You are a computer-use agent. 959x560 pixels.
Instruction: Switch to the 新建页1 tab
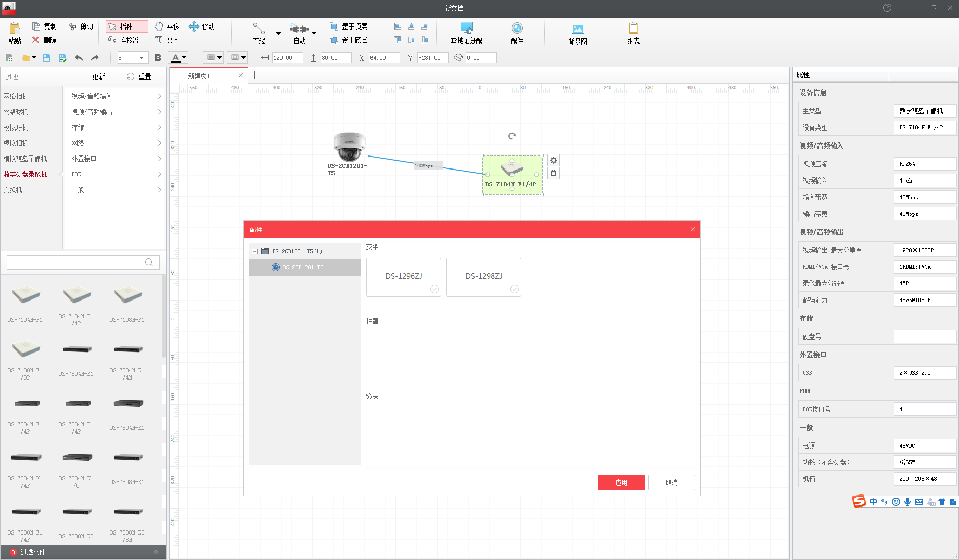pos(199,76)
